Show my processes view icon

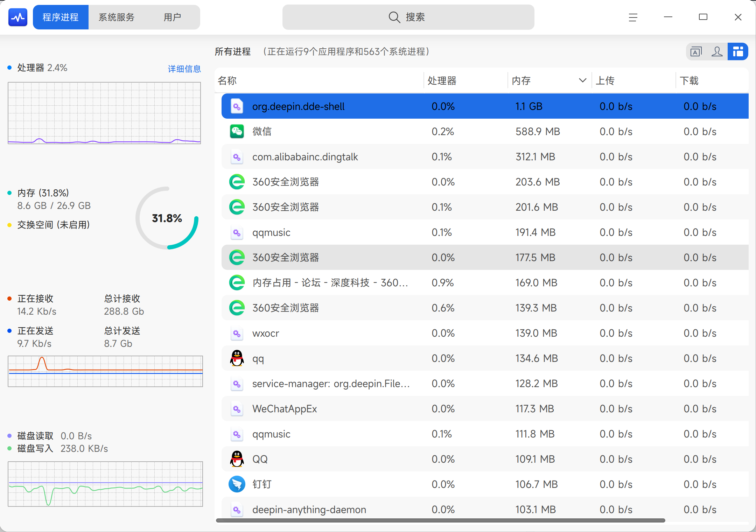717,52
